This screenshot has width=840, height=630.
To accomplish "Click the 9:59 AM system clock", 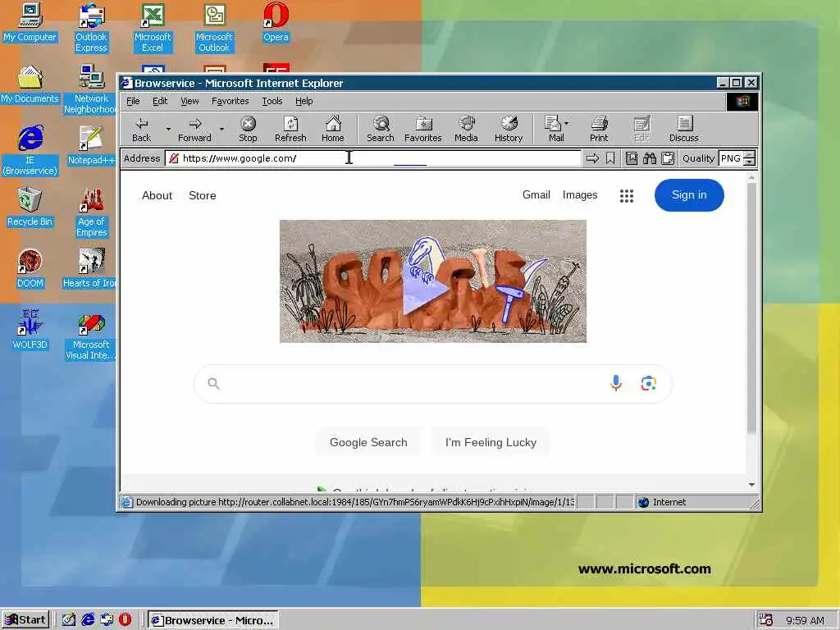I will tap(805, 620).
